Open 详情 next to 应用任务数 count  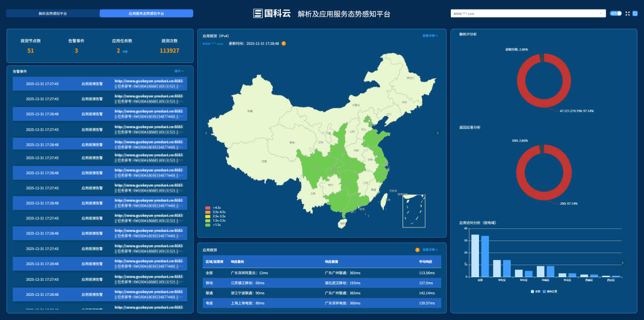(125, 51)
